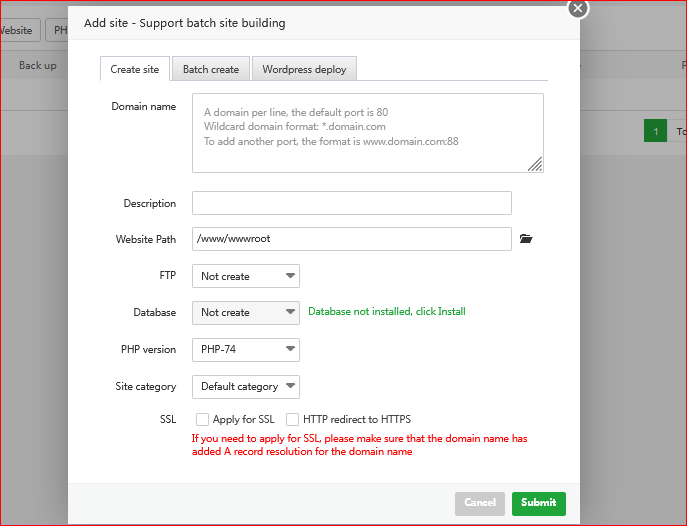The image size is (687, 526).
Task: Open the Wordpress deploy tab
Action: tap(304, 69)
